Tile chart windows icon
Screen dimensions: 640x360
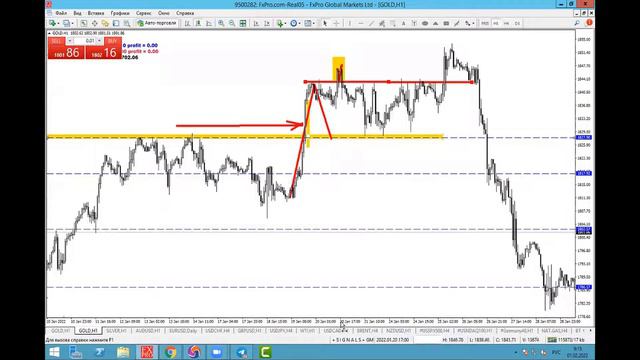pyautogui.click(x=243, y=23)
